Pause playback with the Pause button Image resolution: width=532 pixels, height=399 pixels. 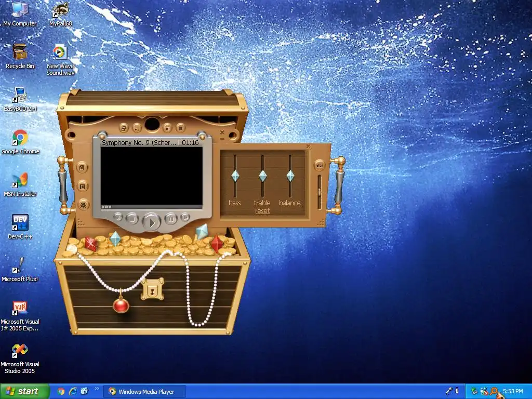tap(171, 219)
